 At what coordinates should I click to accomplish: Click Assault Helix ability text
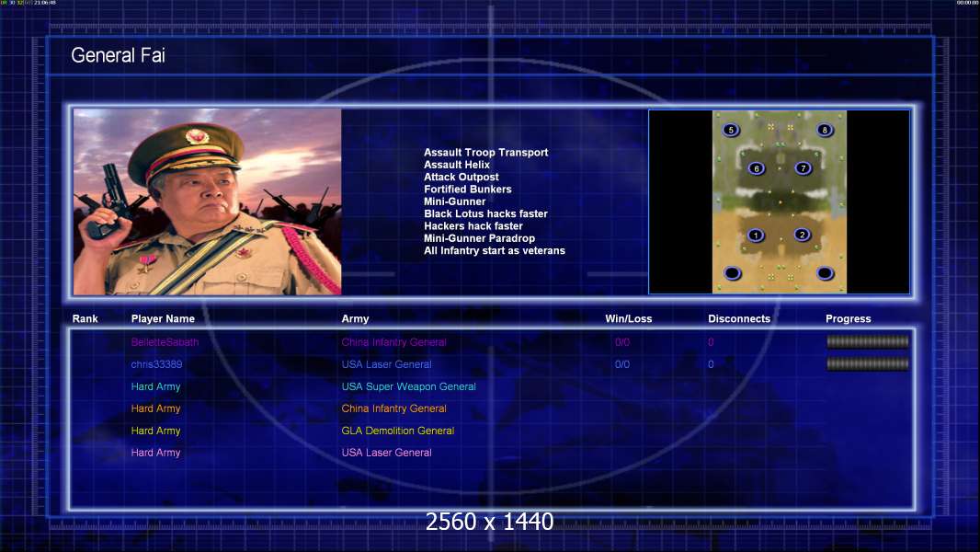(457, 165)
